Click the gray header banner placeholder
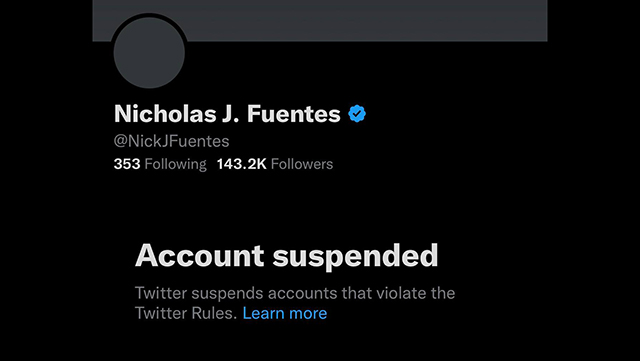Screen dimensions: 640x361 [x=320, y=20]
